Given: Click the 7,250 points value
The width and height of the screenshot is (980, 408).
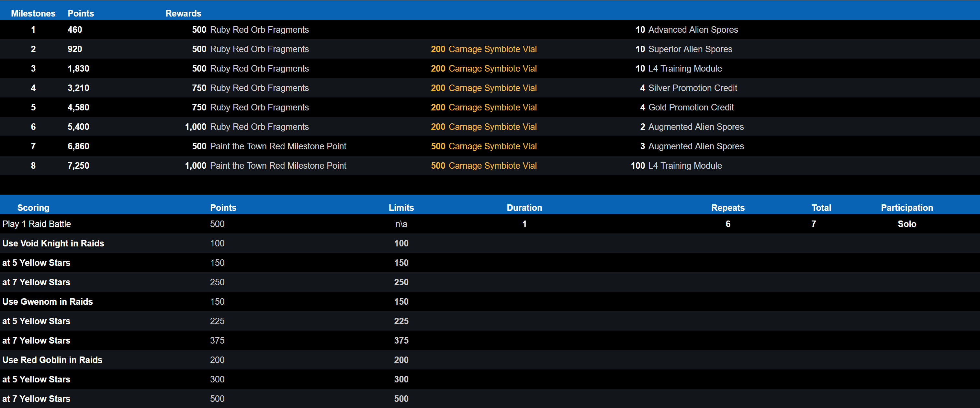Looking at the screenshot, I should pyautogui.click(x=78, y=165).
